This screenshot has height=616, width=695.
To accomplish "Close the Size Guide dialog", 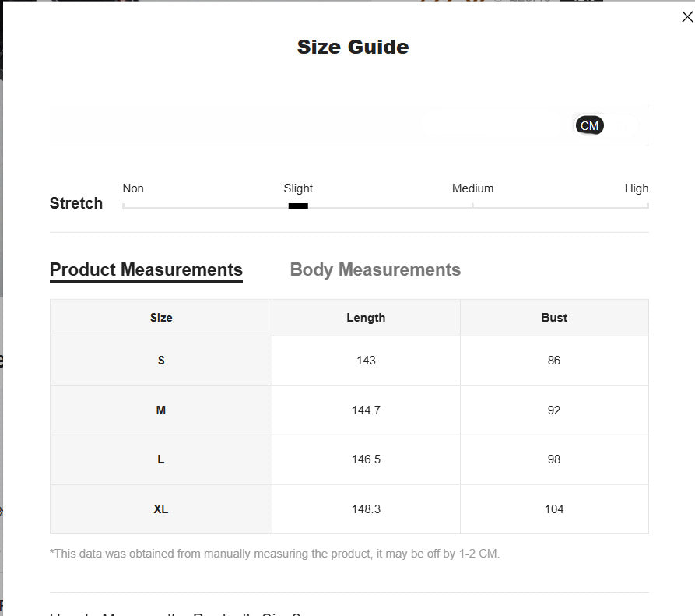I will [x=686, y=17].
